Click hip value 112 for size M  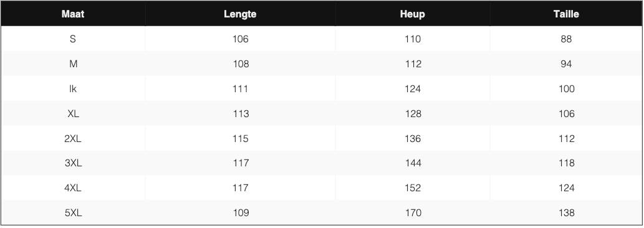[412, 64]
